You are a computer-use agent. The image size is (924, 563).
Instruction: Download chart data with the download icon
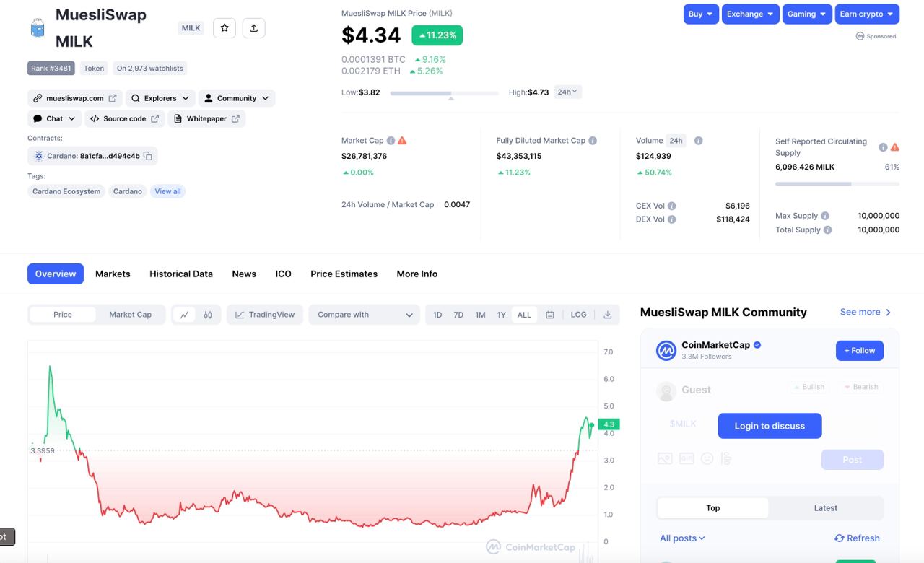tap(607, 315)
